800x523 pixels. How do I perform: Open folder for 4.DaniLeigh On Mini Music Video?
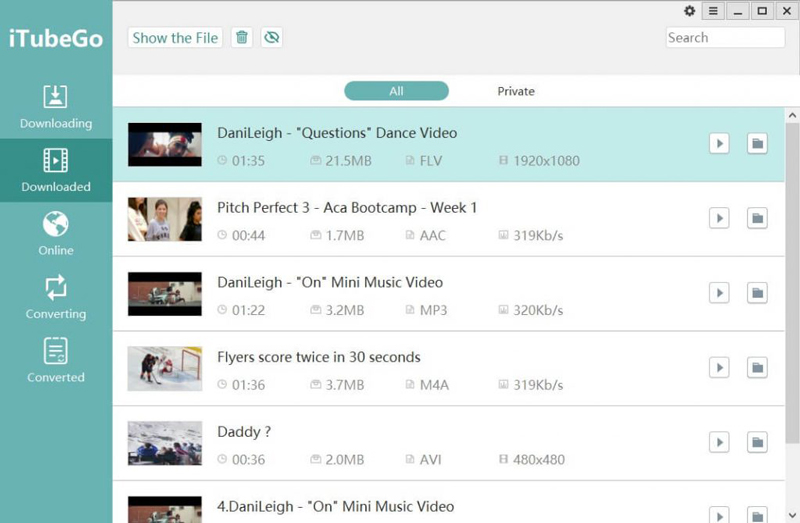[x=757, y=515]
